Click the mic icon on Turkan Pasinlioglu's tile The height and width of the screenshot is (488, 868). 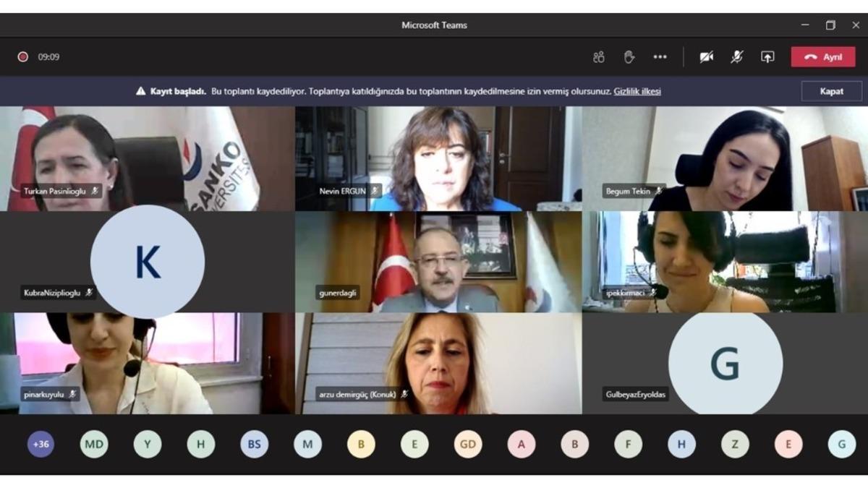tap(94, 191)
